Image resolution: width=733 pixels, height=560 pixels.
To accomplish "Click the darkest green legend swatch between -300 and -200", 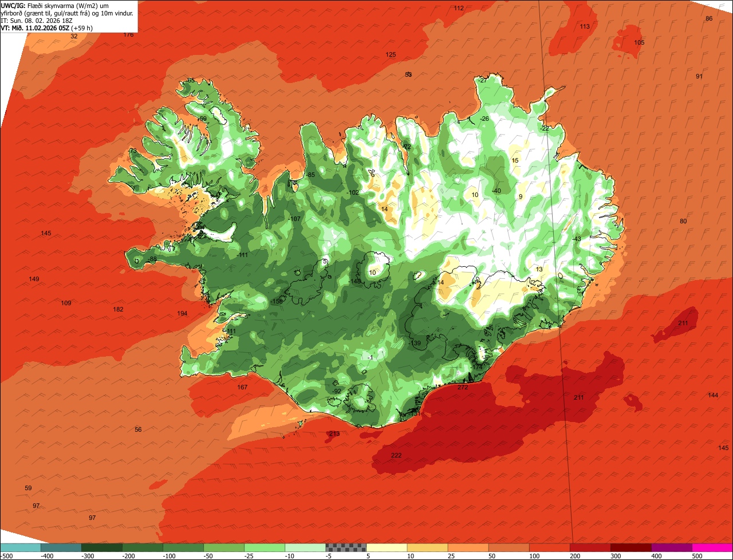I will 102,547.
